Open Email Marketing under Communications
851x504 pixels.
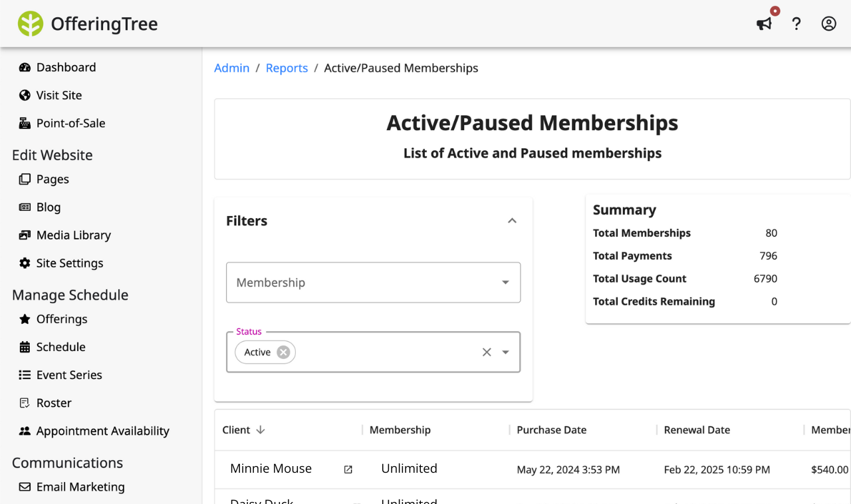pos(80,487)
